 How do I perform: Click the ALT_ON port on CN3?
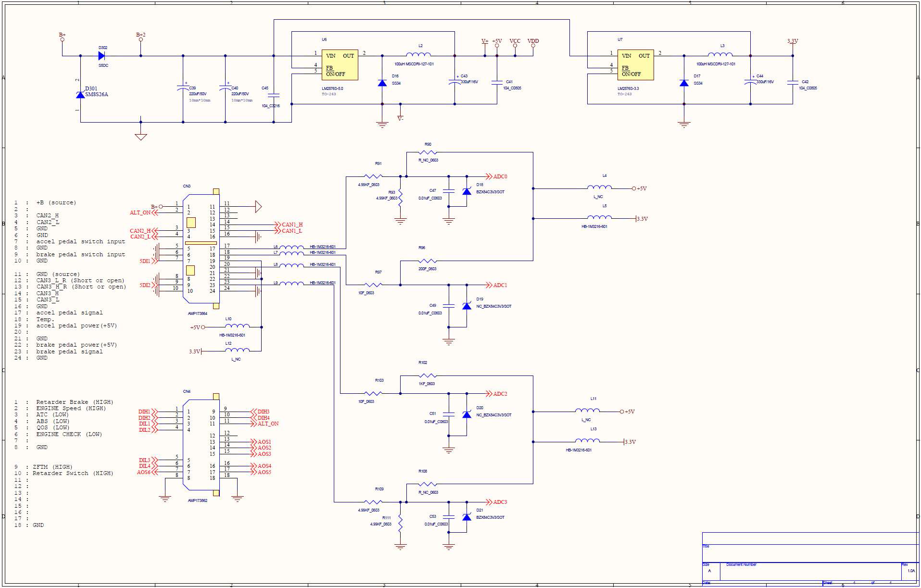(143, 213)
